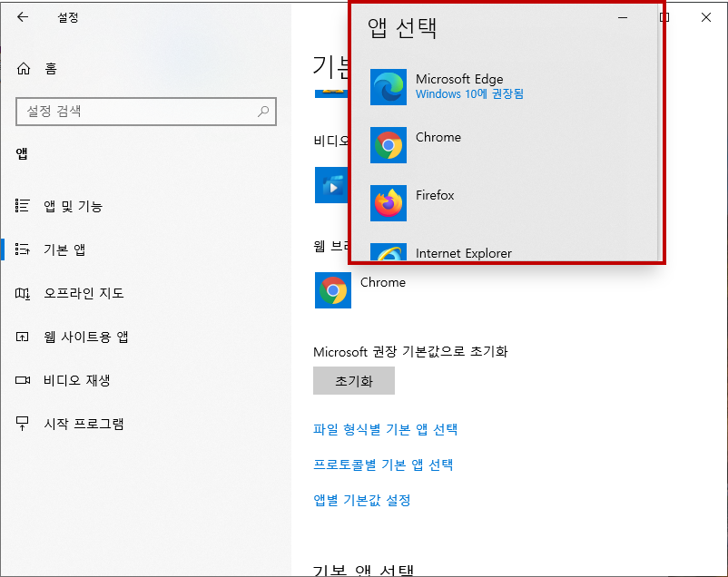Select Internet Explorer text in app list
The height and width of the screenshot is (577, 728).
tap(463, 253)
